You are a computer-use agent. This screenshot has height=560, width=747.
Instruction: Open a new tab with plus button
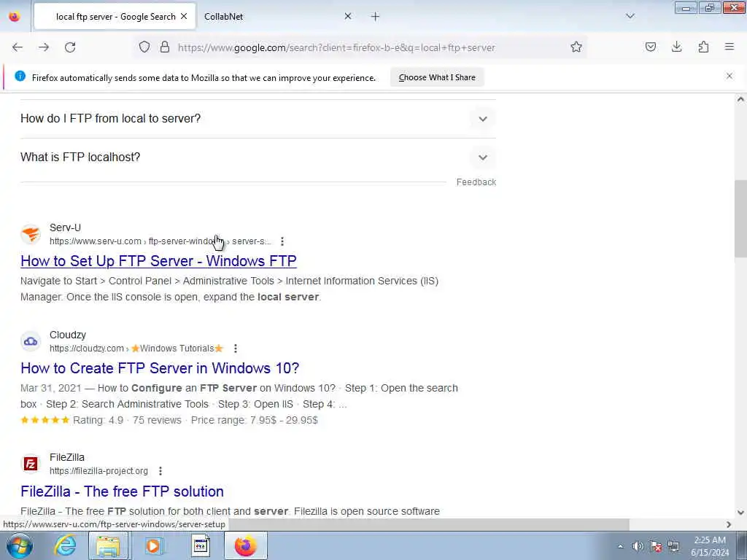(x=376, y=17)
